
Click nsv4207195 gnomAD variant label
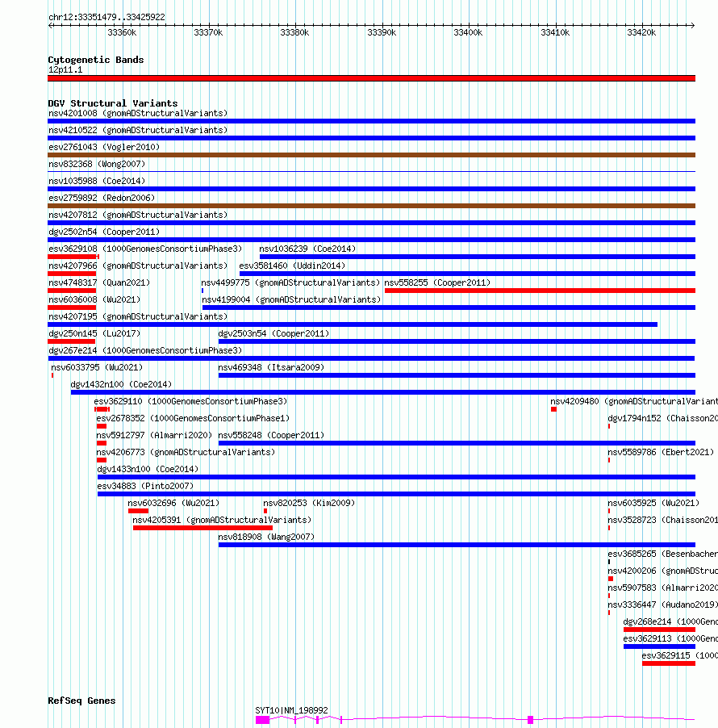(138, 316)
